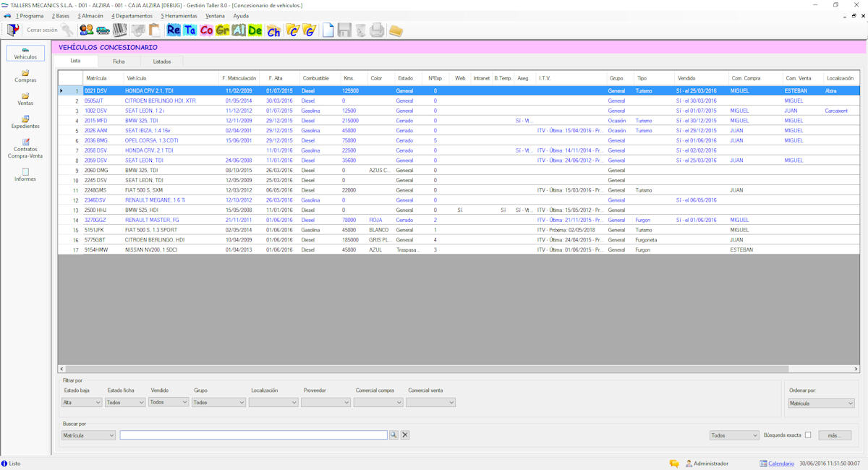The image size is (868, 470).
Task: Click the printer toolbar icon
Action: pyautogui.click(x=377, y=30)
